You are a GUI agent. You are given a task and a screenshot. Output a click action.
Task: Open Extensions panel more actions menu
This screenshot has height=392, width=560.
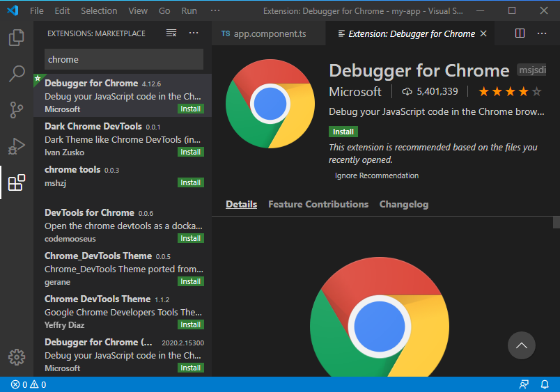click(x=194, y=33)
